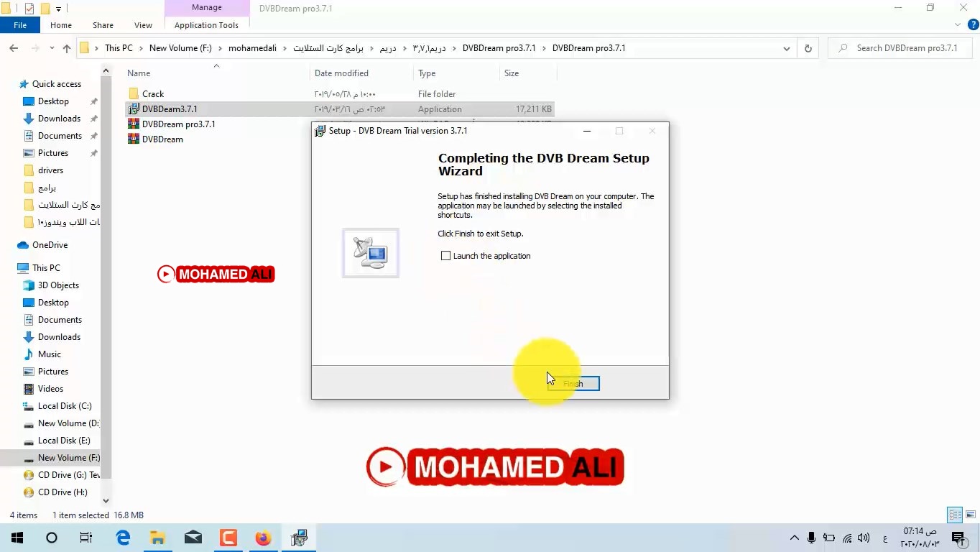Sort by the Type column header
Screen dimensions: 980x552
(x=427, y=73)
